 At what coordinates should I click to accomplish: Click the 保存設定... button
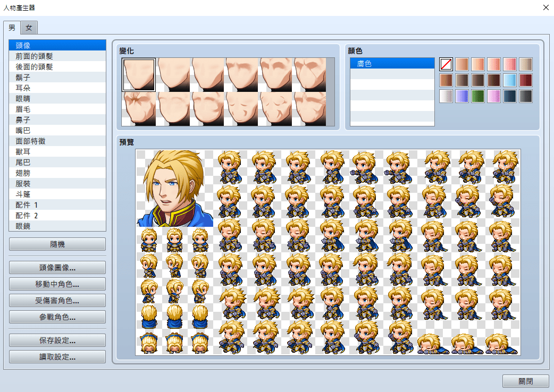[57, 340]
